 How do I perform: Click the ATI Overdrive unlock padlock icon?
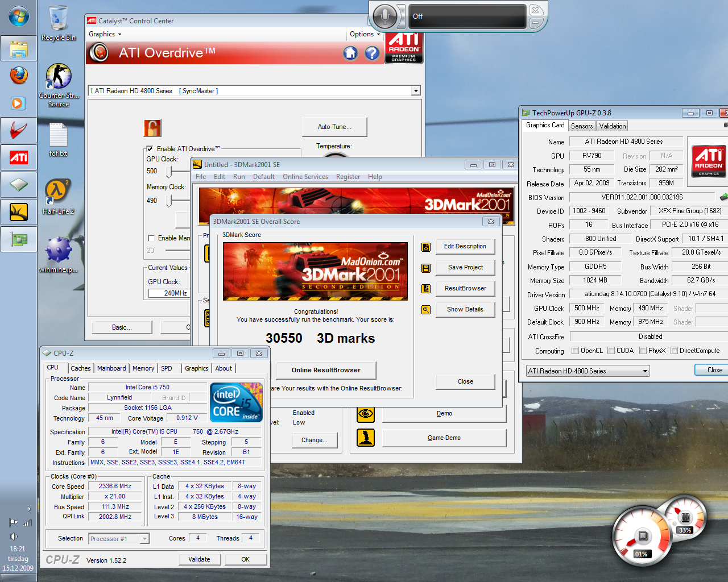coord(152,128)
